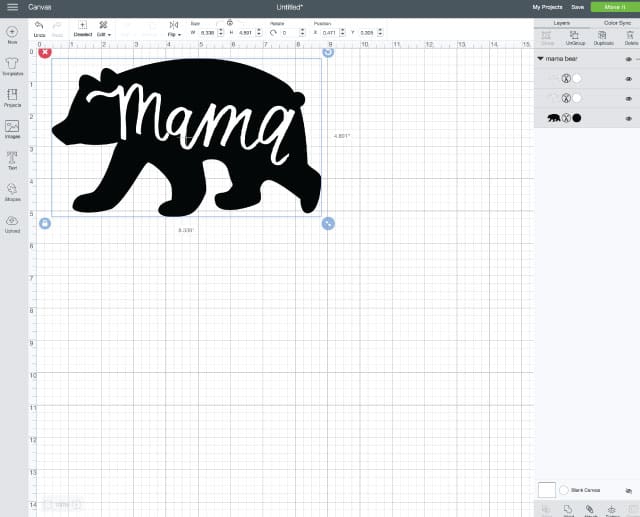Image resolution: width=640 pixels, height=517 pixels.
Task: Click the Duplicate icon in Layers panel
Action: click(603, 38)
